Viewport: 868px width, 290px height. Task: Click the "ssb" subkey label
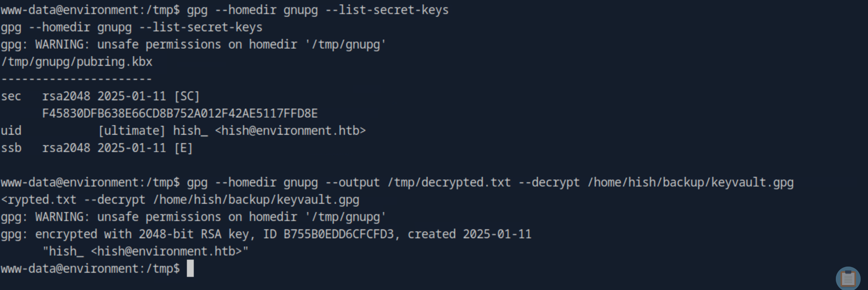tap(11, 148)
